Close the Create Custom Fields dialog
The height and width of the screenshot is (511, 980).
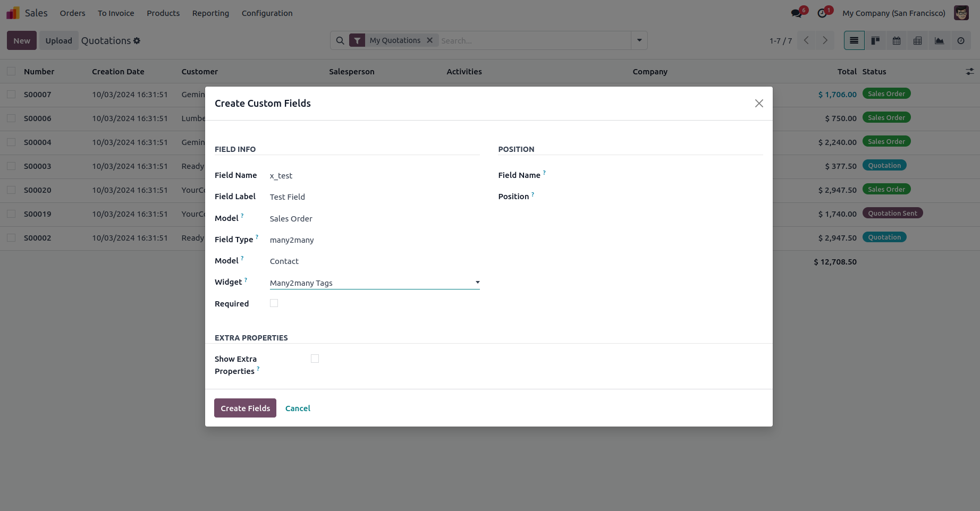click(759, 104)
